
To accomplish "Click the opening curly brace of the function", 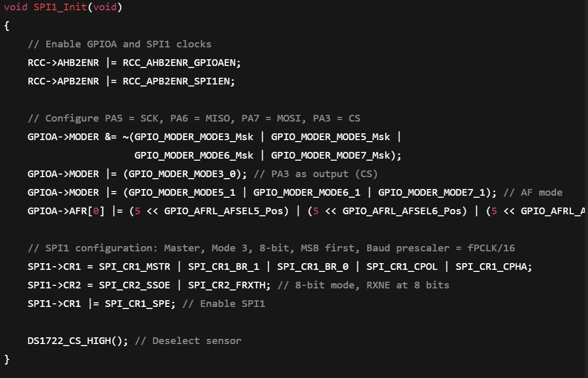I will (7, 26).
